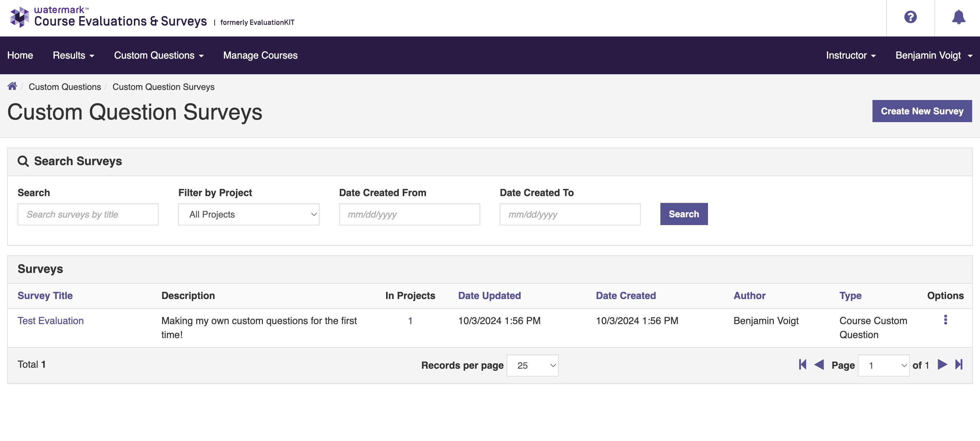The height and width of the screenshot is (441, 980).
Task: Click the Create New Survey button
Action: pos(922,110)
